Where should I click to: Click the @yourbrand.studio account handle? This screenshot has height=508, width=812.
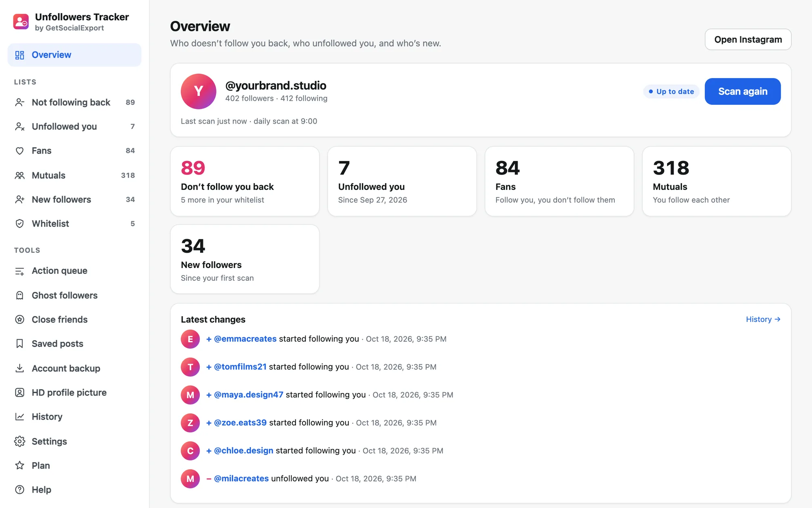[x=276, y=86]
